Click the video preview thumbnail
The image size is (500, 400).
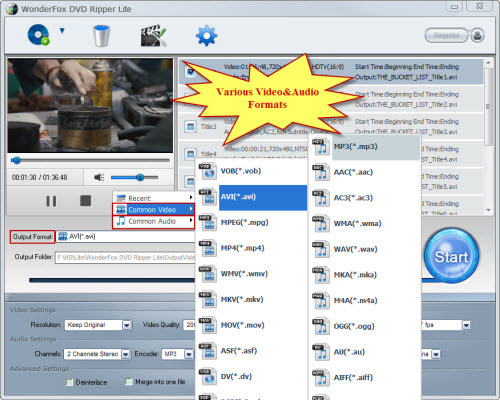pos(90,106)
